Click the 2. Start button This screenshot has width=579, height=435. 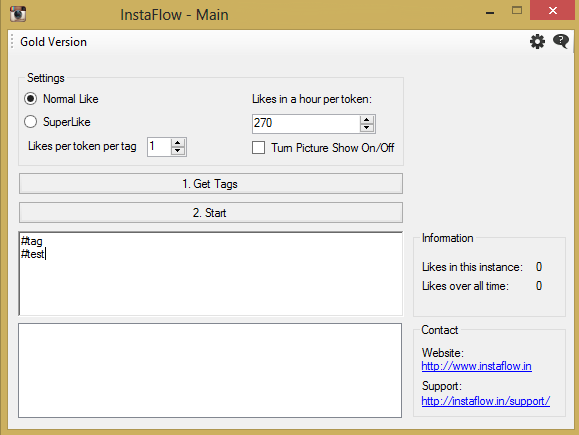pyautogui.click(x=211, y=213)
